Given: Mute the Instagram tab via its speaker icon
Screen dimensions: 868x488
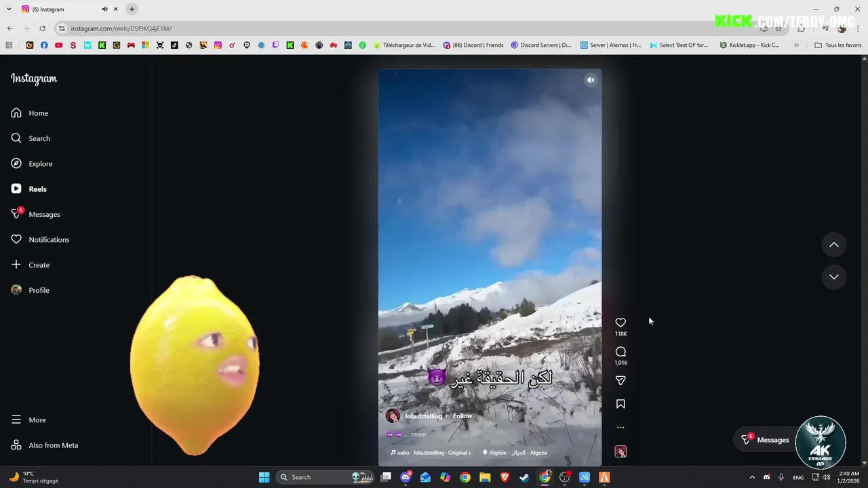Looking at the screenshot, I should (104, 9).
